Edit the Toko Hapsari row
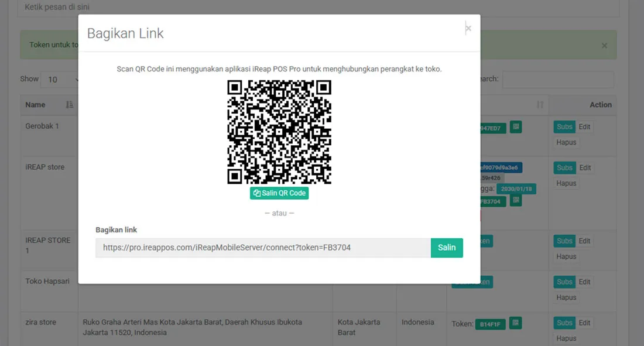The image size is (644, 346). click(x=584, y=282)
